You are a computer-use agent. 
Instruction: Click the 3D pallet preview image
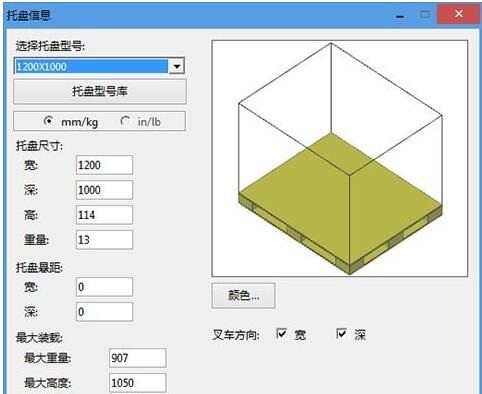coord(340,159)
